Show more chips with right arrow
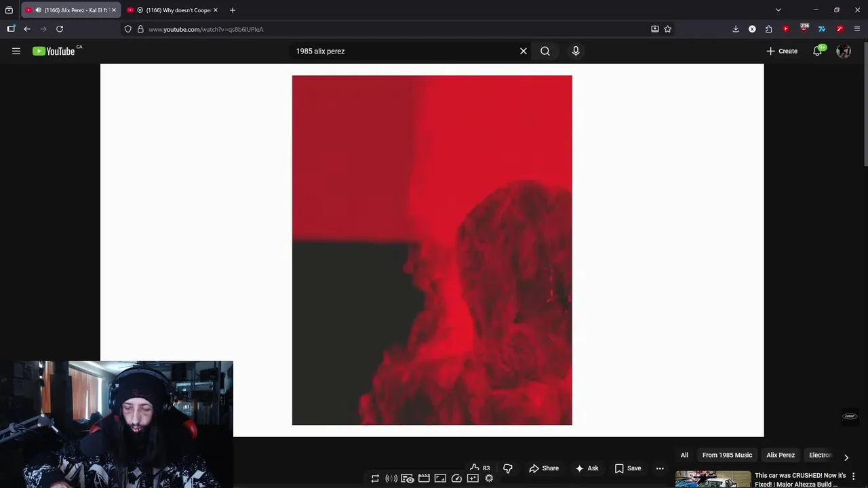The image size is (868, 488). tap(846, 457)
